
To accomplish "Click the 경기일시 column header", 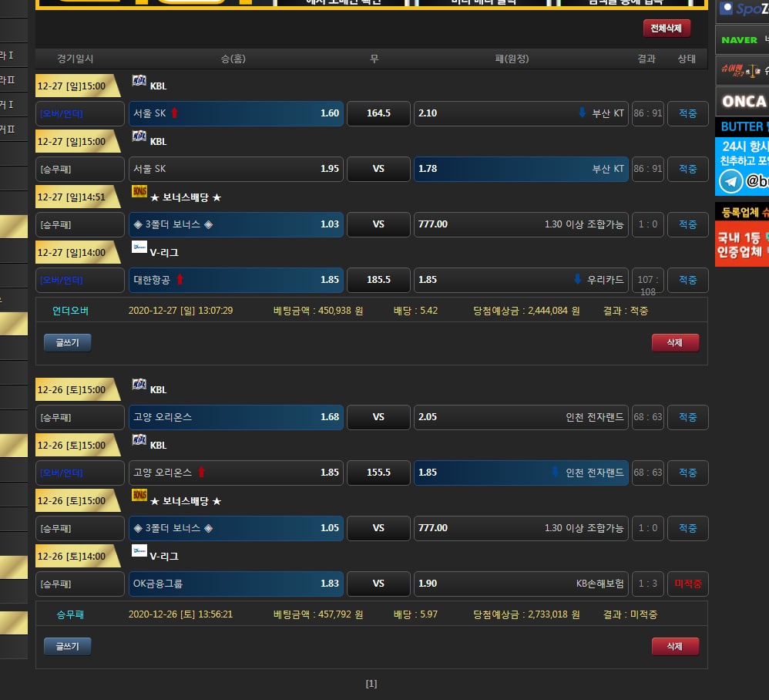I will click(x=76, y=59).
